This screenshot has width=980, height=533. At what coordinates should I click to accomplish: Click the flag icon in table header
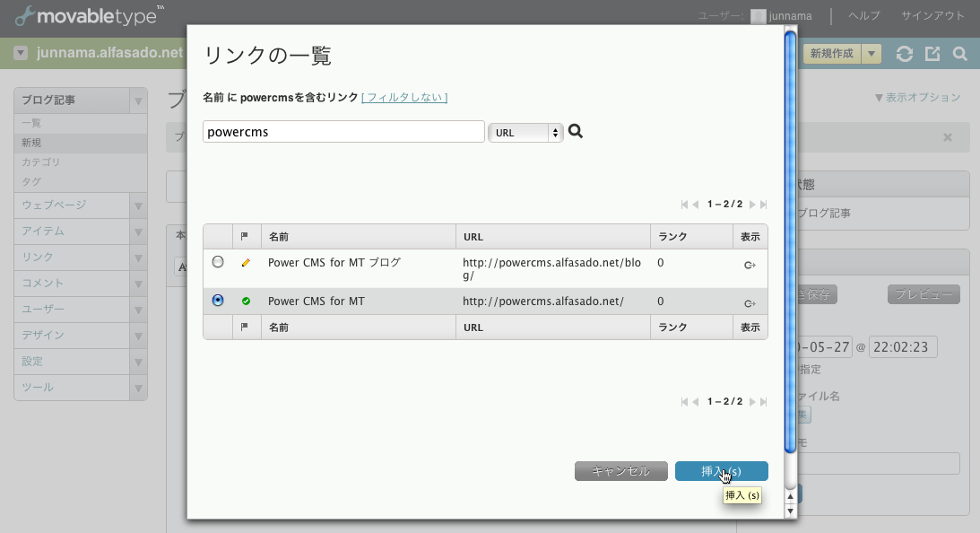(x=245, y=237)
